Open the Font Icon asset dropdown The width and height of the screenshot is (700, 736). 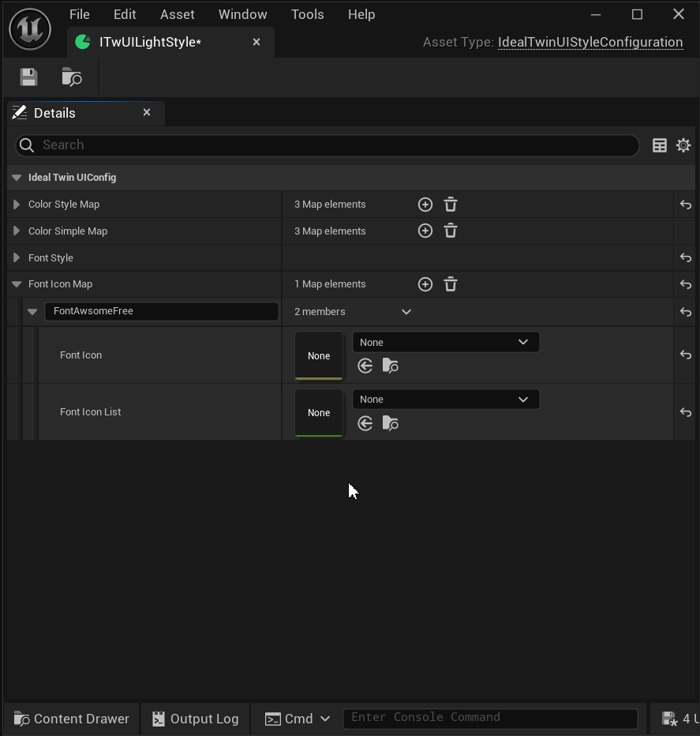[445, 342]
